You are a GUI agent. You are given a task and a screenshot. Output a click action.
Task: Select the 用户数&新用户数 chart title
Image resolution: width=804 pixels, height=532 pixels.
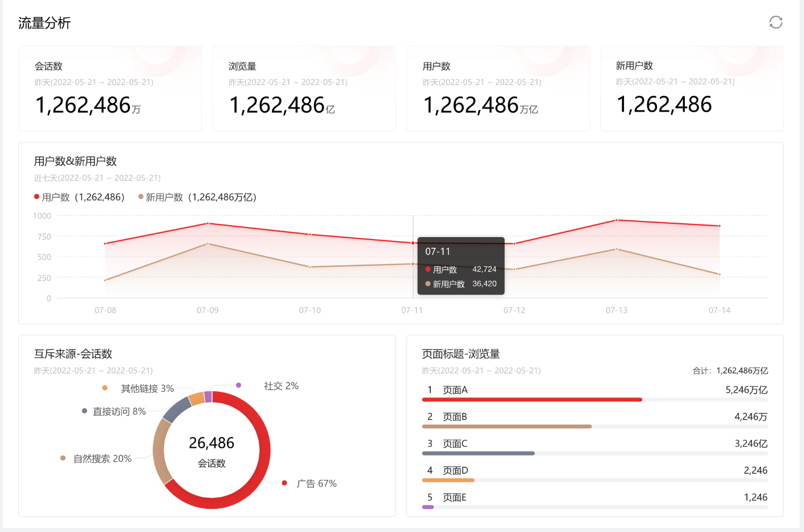(x=75, y=161)
